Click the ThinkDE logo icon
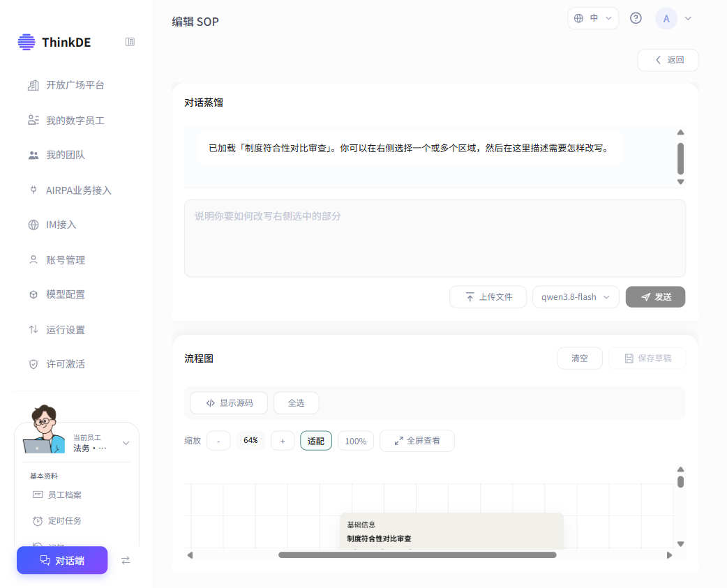The image size is (727, 588). 27,42
